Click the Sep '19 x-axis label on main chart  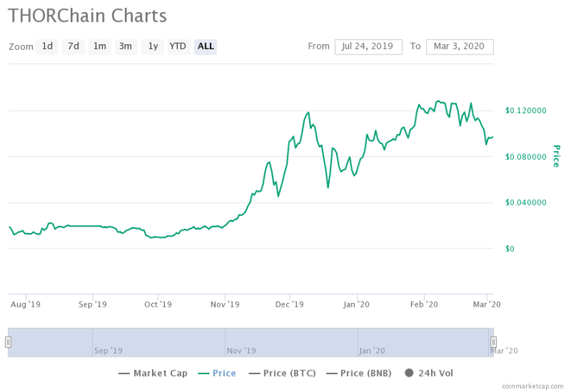(x=92, y=304)
